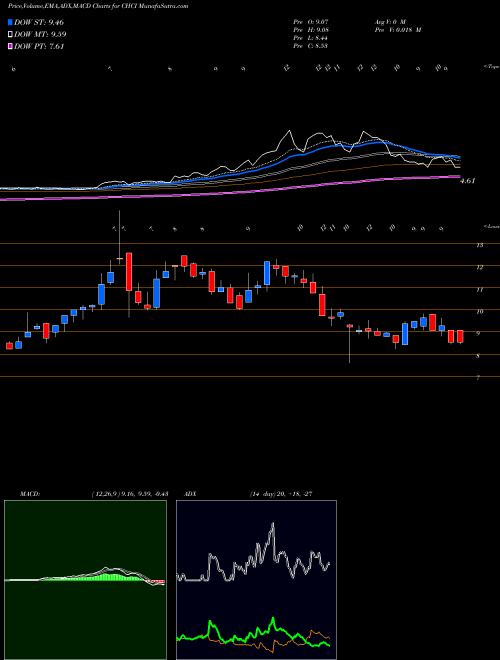
Task: Click the 'MACD:' panel heading
Action: tap(30, 494)
